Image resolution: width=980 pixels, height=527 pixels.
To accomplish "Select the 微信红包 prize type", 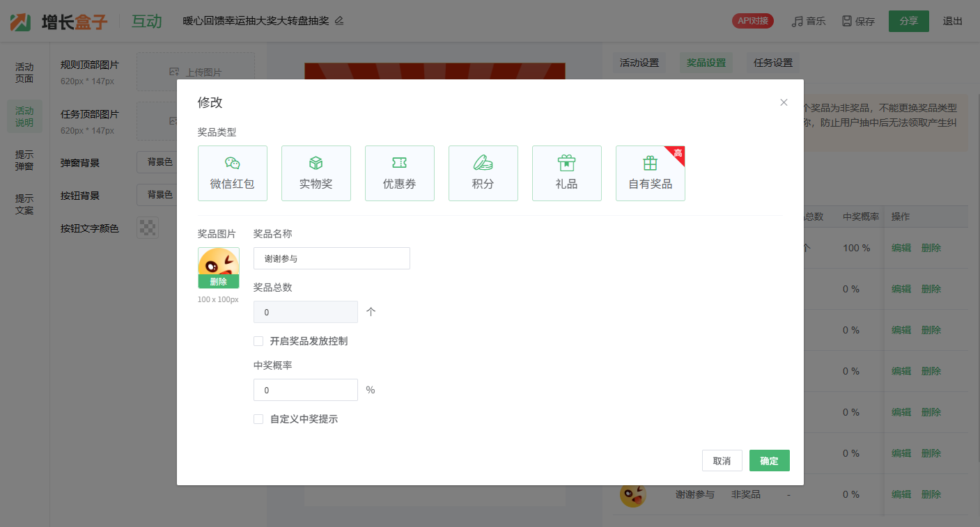I will tap(232, 173).
